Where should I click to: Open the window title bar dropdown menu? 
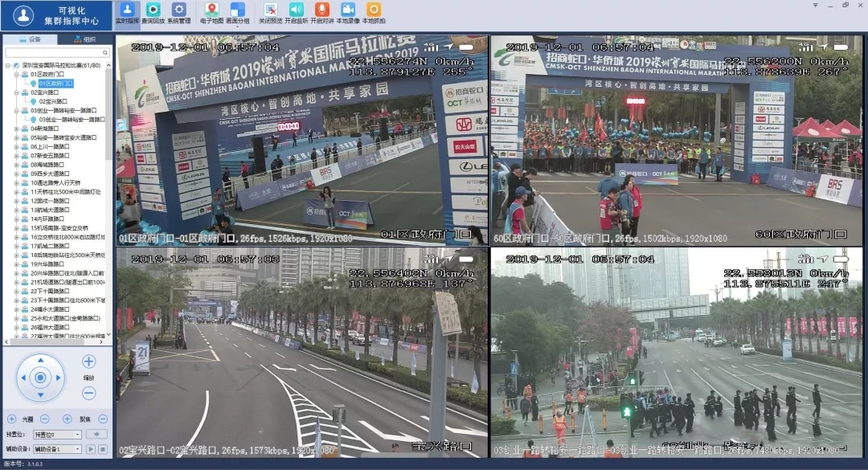(x=816, y=5)
